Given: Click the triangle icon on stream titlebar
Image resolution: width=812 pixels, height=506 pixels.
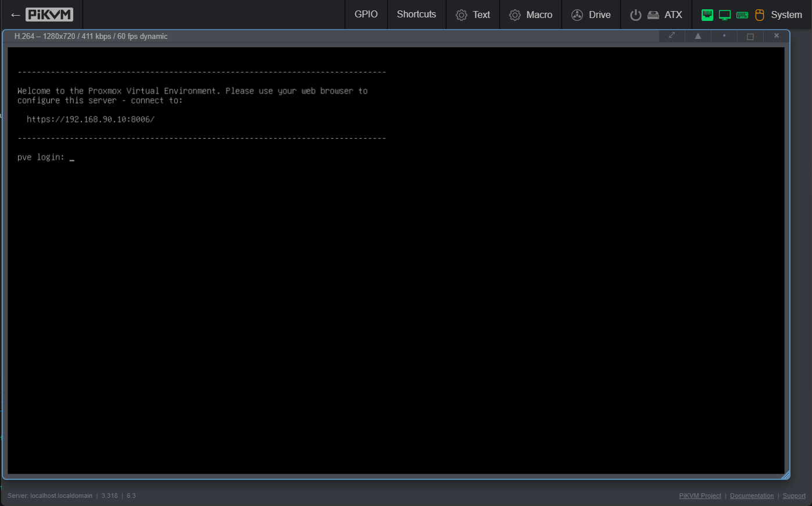Looking at the screenshot, I should coord(697,35).
